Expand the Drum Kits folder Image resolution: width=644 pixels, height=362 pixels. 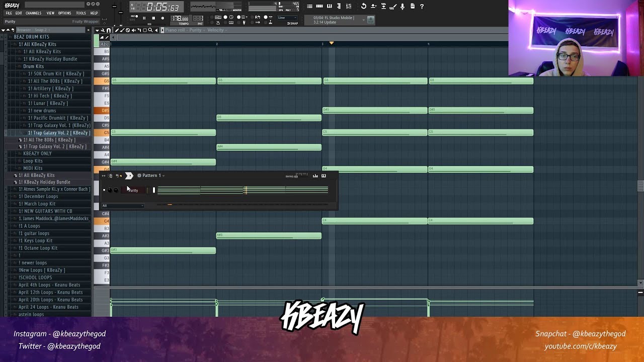(x=33, y=66)
